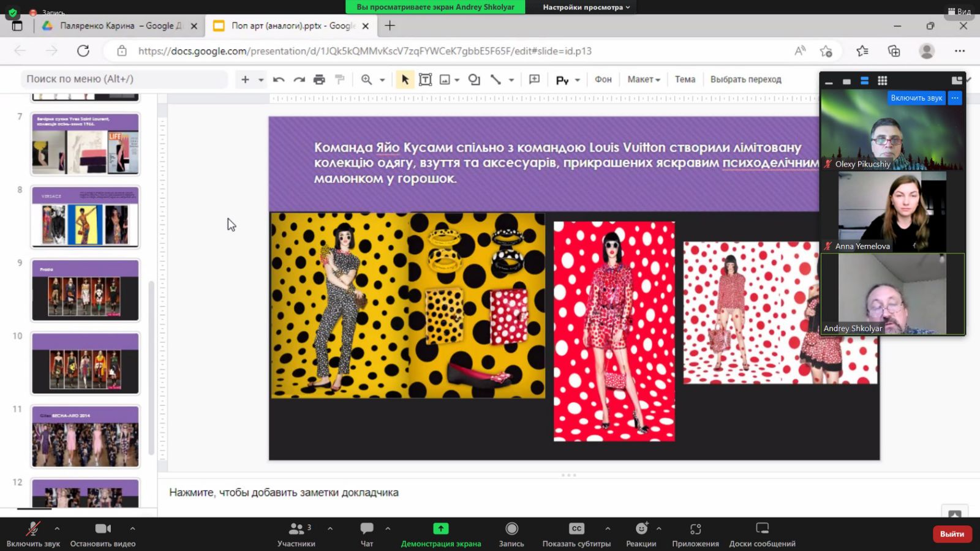Open the more options dots on Olexy's video
Image resolution: width=980 pixels, height=551 pixels.
pos(955,98)
